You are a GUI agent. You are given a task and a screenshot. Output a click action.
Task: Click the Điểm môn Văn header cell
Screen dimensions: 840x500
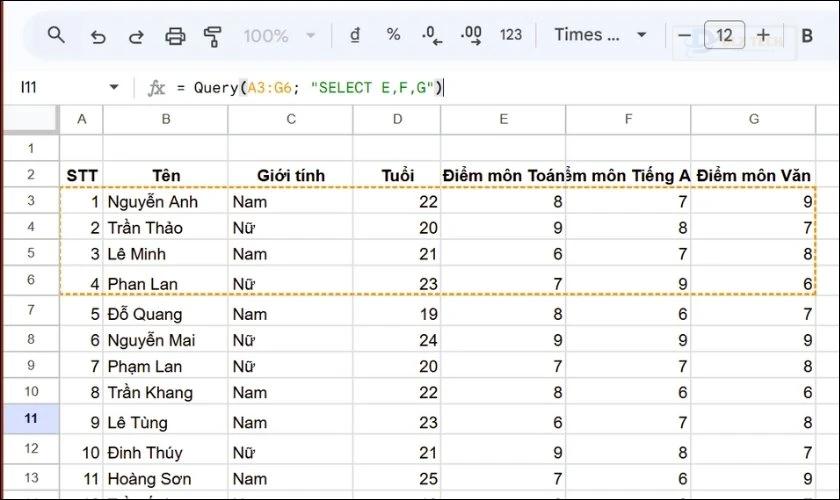coord(753,175)
